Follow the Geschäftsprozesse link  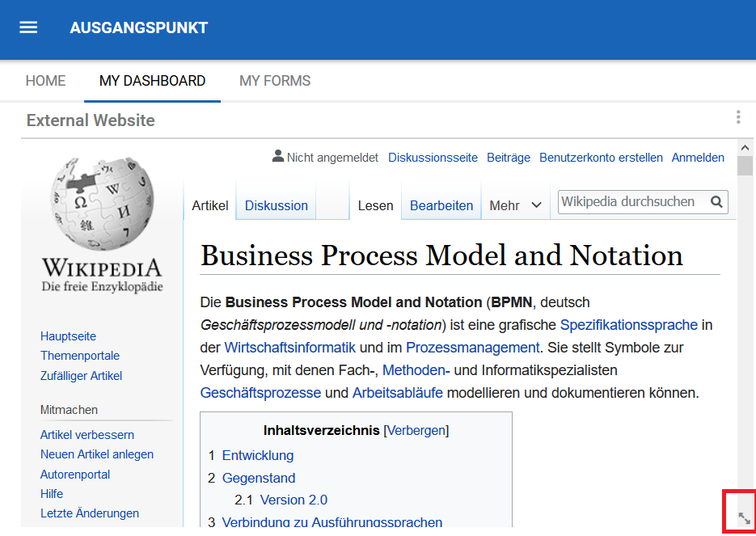click(260, 393)
